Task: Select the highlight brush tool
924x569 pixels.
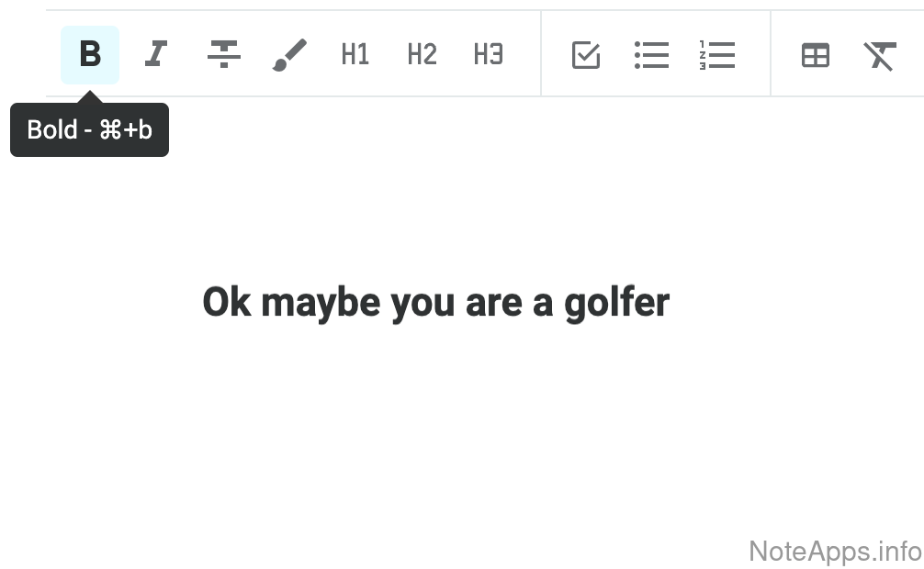Action: pyautogui.click(x=289, y=55)
